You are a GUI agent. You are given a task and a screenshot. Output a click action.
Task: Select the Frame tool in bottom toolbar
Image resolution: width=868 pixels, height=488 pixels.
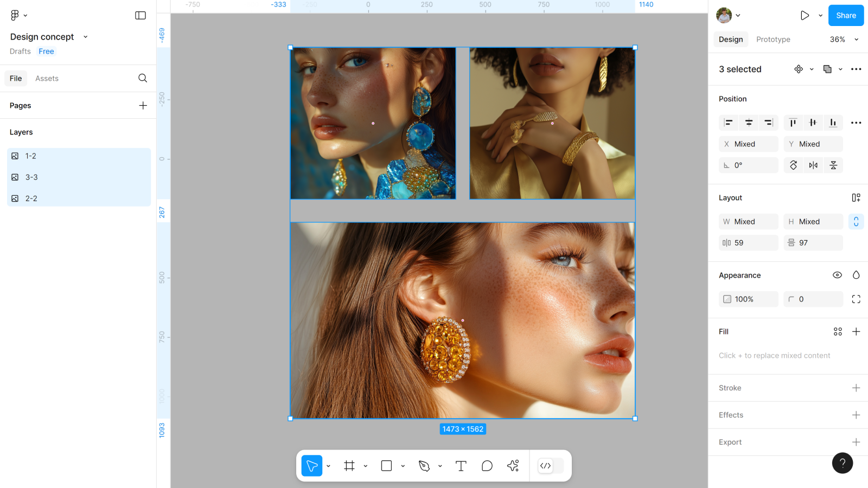349,466
